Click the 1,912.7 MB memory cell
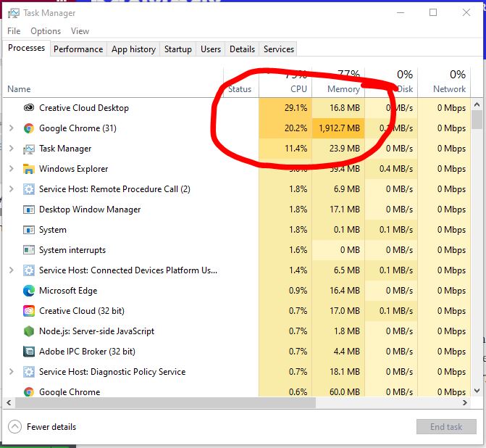This screenshot has height=448, width=486. (338, 128)
